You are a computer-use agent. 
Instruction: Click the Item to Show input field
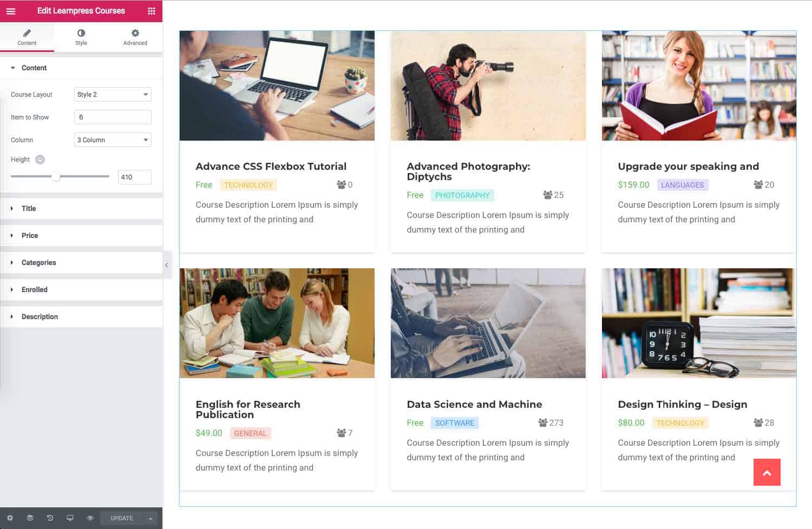pyautogui.click(x=113, y=117)
